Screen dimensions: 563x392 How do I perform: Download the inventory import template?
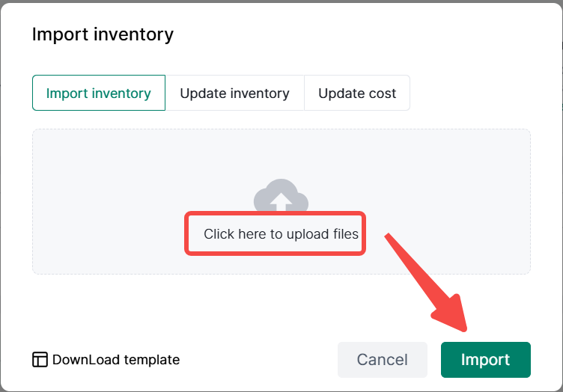pos(115,360)
